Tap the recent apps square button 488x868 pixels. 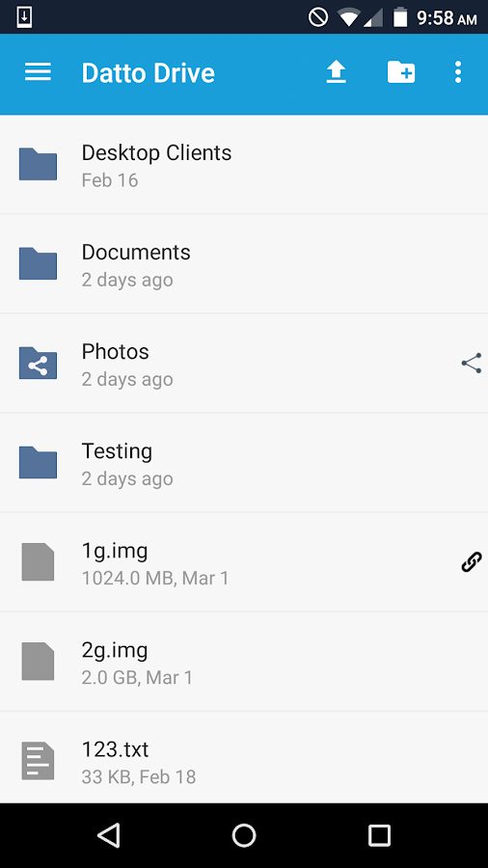click(380, 835)
